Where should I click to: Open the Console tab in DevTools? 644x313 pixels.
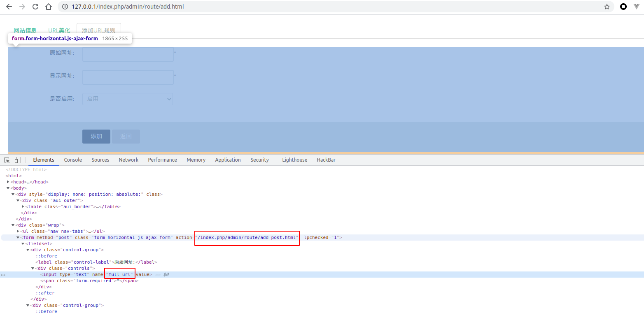pyautogui.click(x=73, y=160)
